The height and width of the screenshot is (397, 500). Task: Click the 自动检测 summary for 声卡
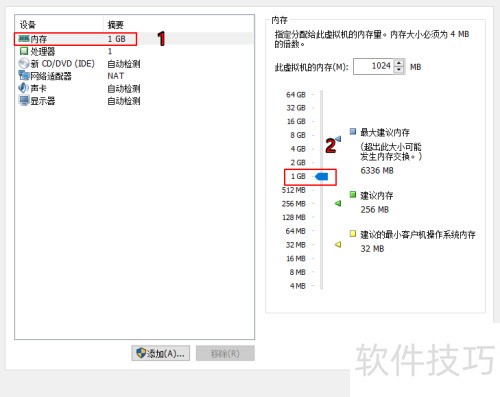[x=124, y=88]
